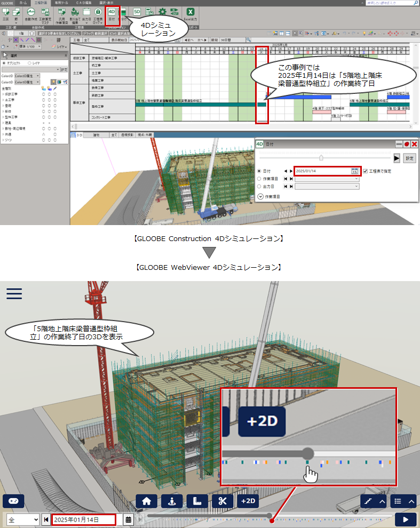Click the 工程表ロック lock icon

(98, 16)
